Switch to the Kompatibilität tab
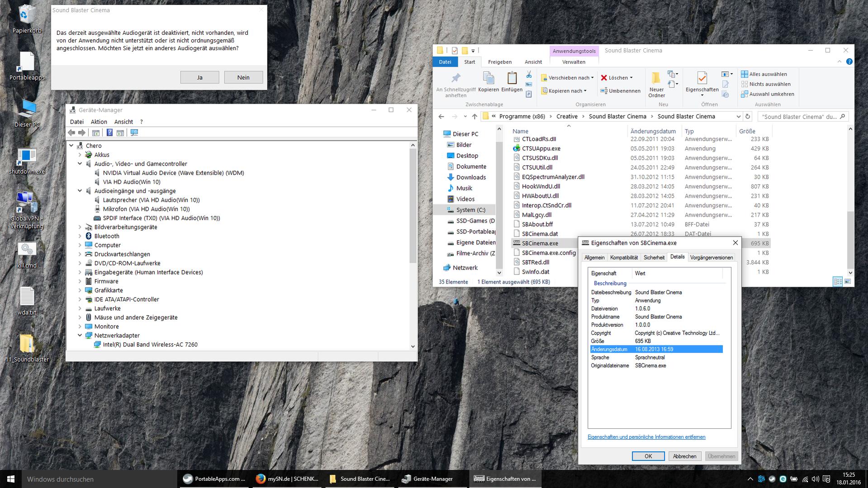This screenshot has width=868, height=488. 624,257
